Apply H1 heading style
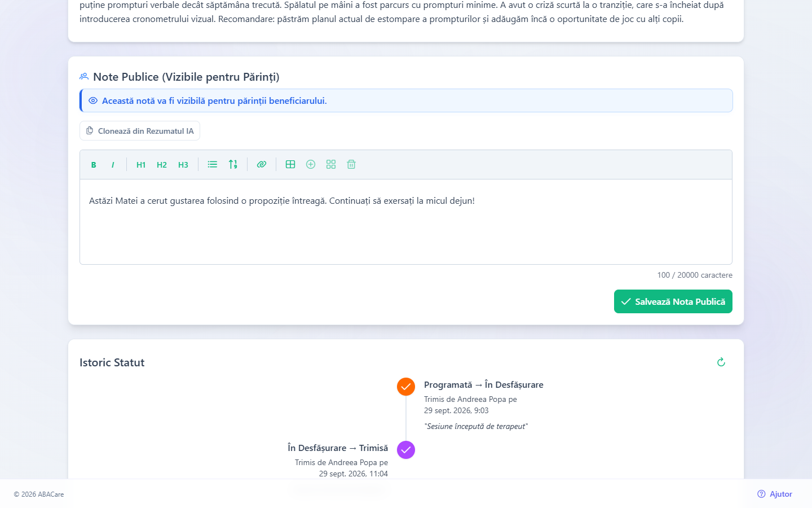 (x=141, y=165)
